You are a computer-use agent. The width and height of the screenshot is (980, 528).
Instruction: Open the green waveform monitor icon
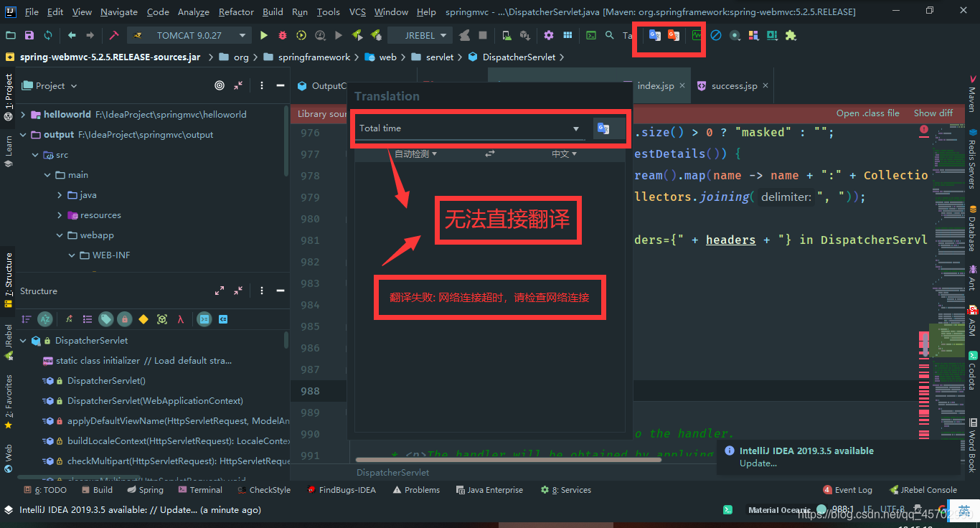point(697,35)
